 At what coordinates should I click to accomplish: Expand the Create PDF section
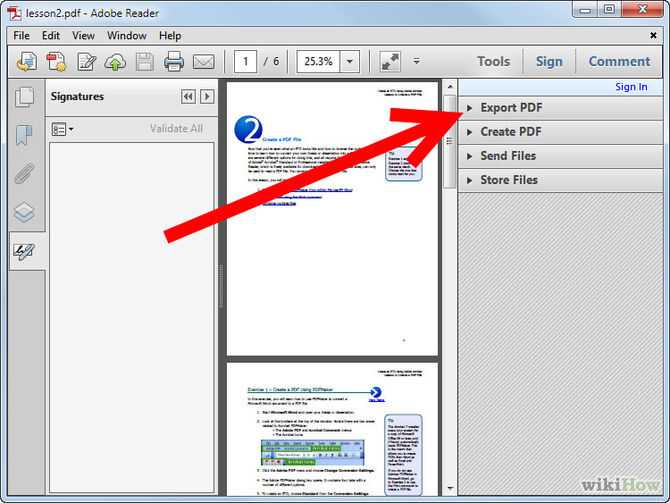click(560, 132)
